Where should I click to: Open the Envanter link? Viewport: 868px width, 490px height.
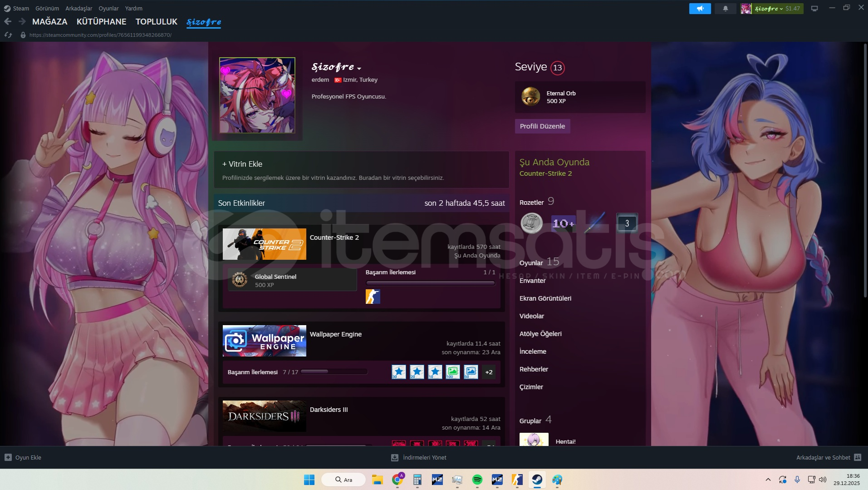tap(532, 281)
